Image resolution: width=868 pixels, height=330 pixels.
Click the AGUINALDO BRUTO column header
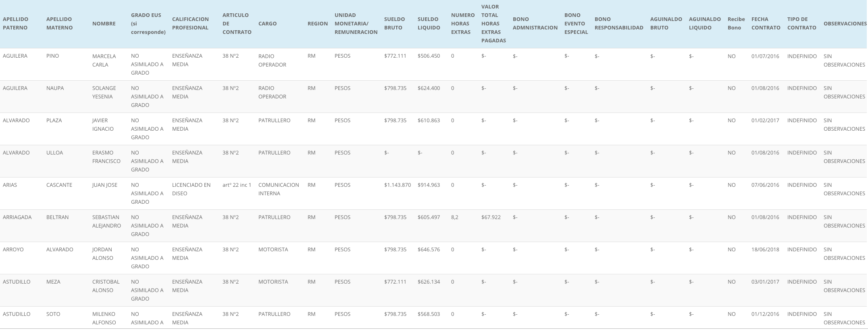pos(666,23)
